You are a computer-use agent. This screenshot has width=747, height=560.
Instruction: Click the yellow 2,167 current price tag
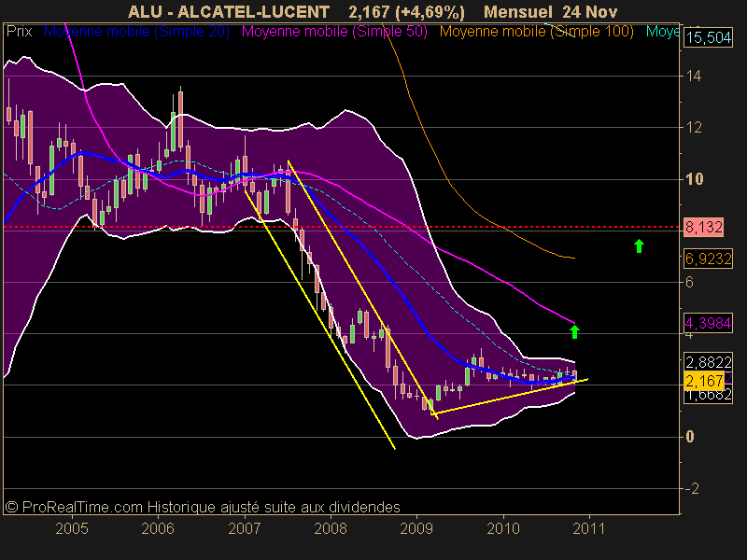pos(704,381)
